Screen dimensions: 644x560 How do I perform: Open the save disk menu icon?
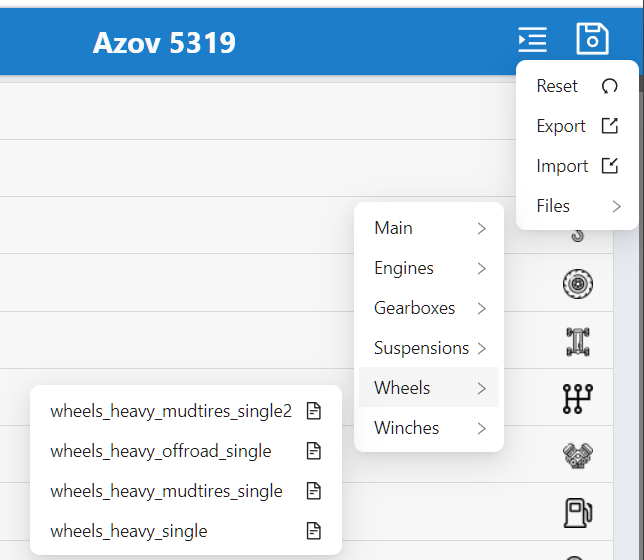592,39
